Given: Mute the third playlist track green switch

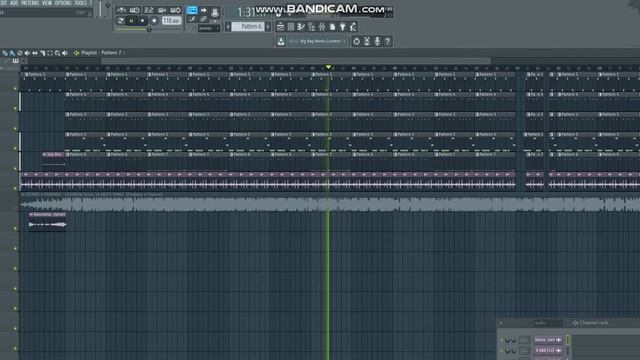Looking at the screenshot, I should coord(15,128).
